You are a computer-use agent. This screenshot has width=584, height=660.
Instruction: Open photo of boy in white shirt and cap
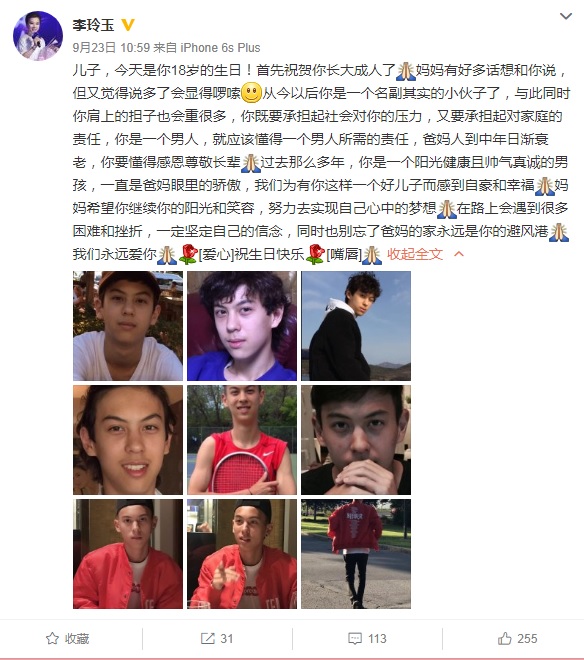tap(128, 326)
